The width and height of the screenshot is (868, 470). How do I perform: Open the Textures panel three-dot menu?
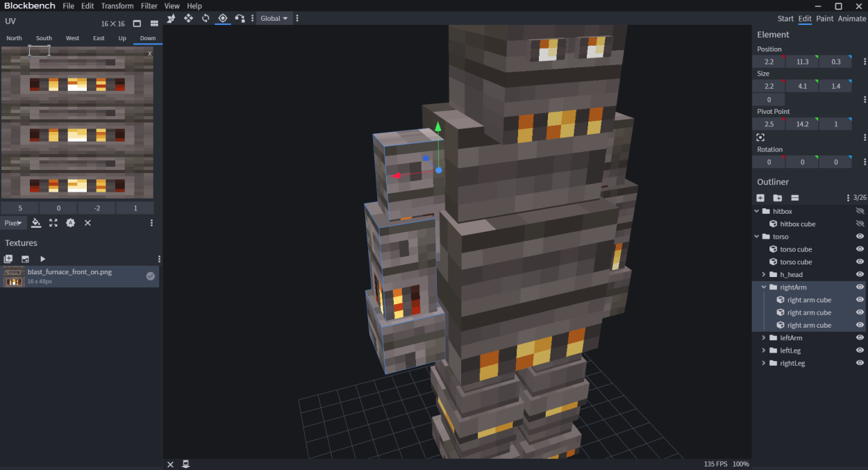159,259
